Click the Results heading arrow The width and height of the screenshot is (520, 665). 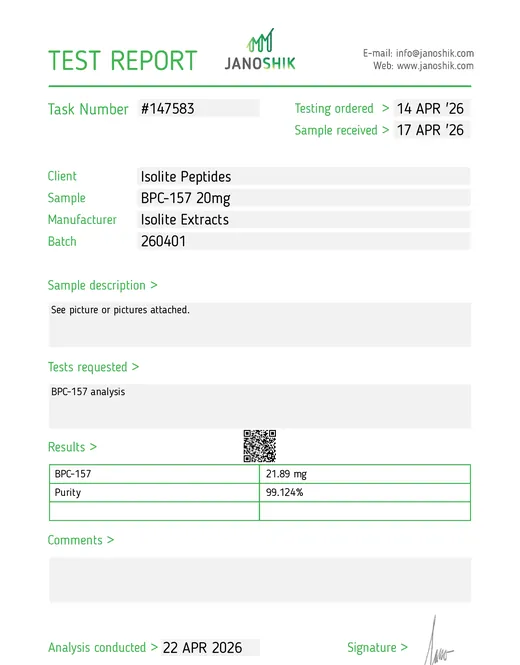coord(93,447)
